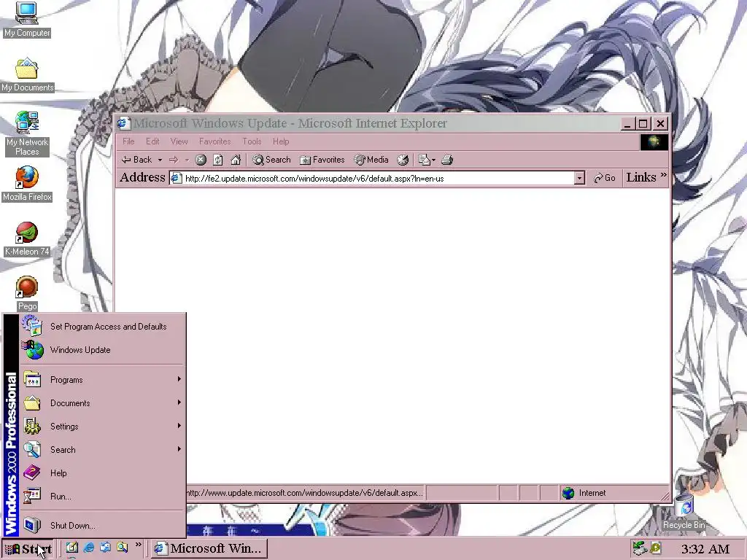Click the Start button

tap(28, 548)
